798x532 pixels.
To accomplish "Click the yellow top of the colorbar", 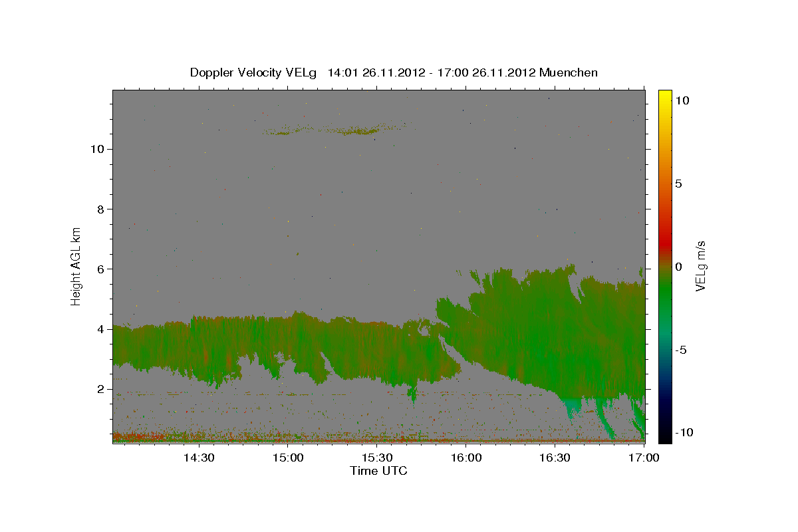I will 664,96.
